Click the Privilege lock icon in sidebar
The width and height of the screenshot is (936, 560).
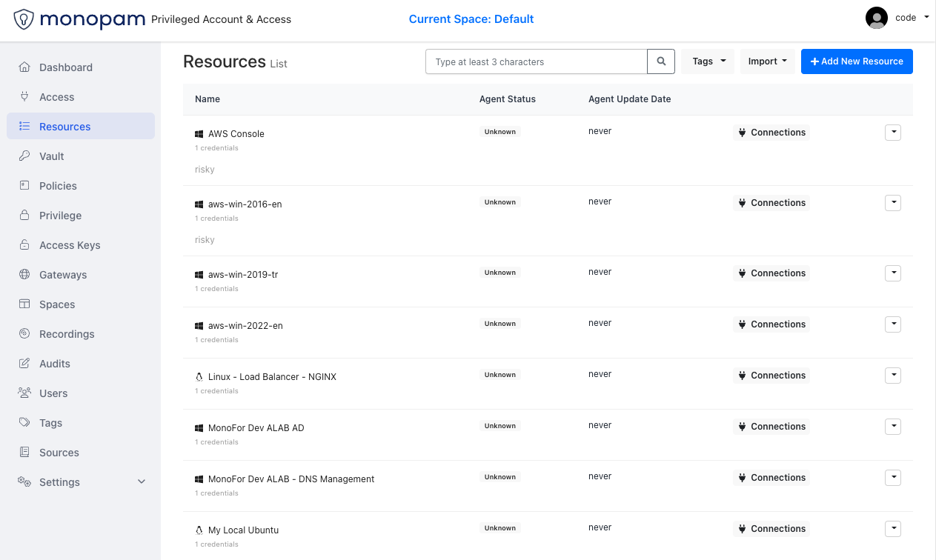24,216
